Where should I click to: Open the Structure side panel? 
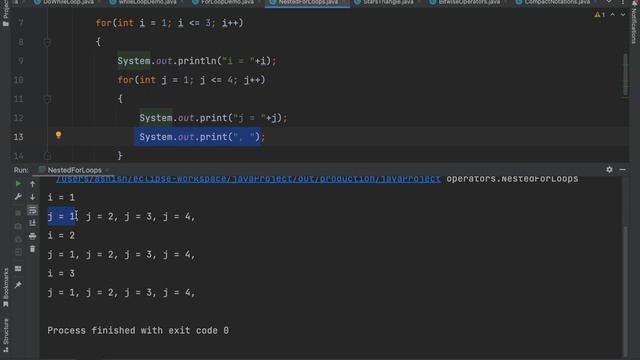(x=6, y=336)
